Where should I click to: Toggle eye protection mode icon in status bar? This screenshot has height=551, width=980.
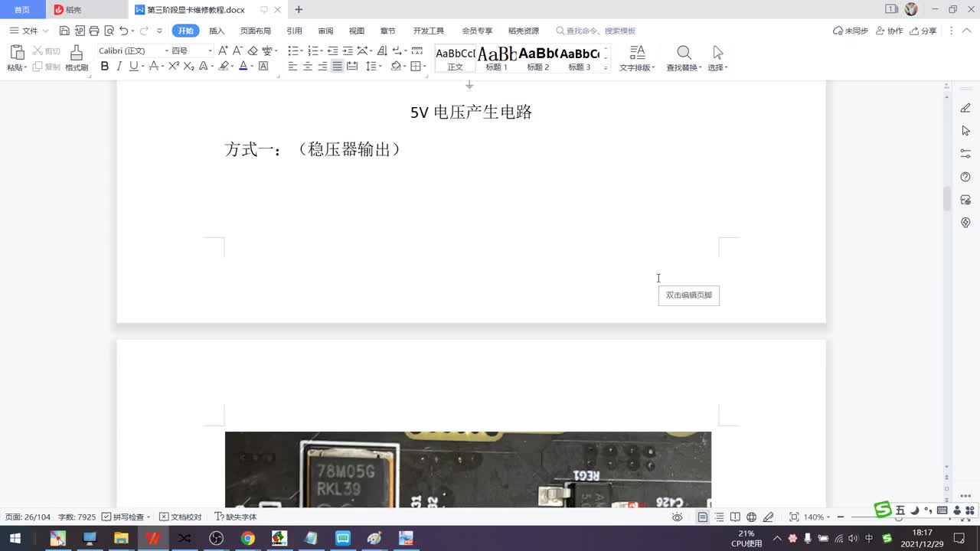pos(677,517)
